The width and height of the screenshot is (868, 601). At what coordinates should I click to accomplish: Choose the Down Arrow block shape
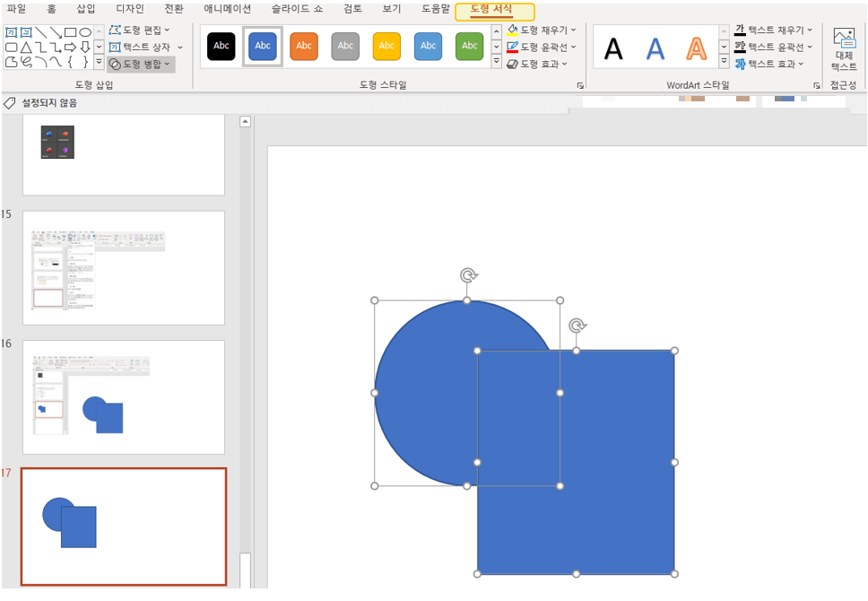(x=85, y=47)
